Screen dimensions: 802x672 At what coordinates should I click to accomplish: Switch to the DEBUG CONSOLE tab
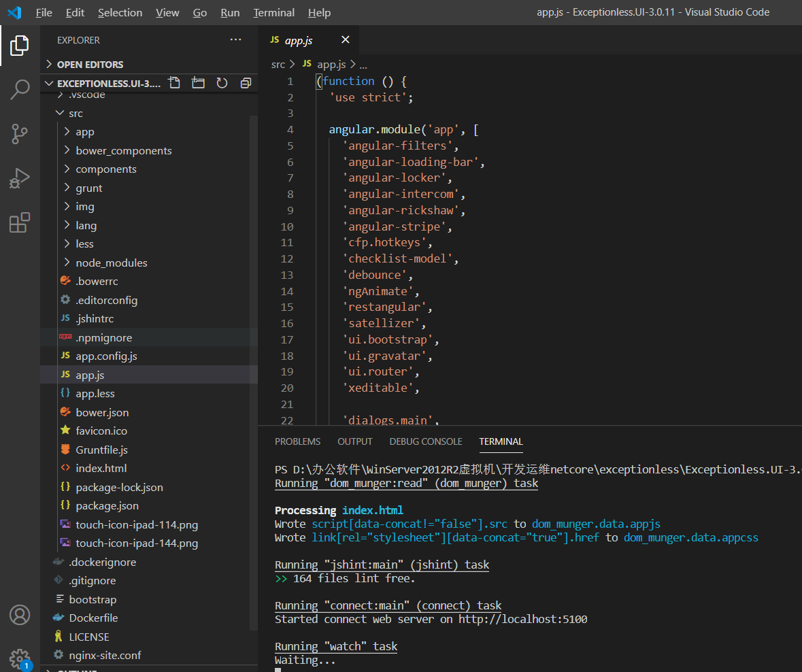[425, 441]
